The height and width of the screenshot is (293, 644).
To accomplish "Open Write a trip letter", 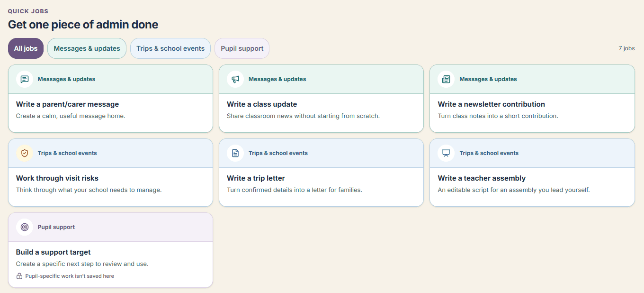I will coord(321,173).
